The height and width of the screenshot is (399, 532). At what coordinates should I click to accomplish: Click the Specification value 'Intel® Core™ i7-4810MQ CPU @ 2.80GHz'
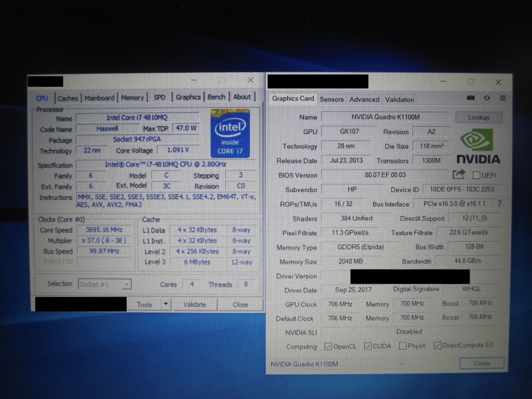166,164
